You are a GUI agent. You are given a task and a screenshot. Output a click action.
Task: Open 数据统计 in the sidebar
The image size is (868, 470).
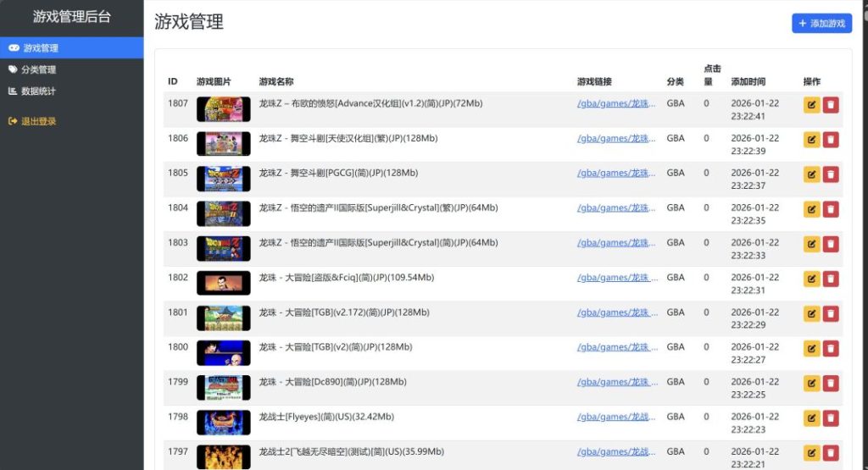71,91
